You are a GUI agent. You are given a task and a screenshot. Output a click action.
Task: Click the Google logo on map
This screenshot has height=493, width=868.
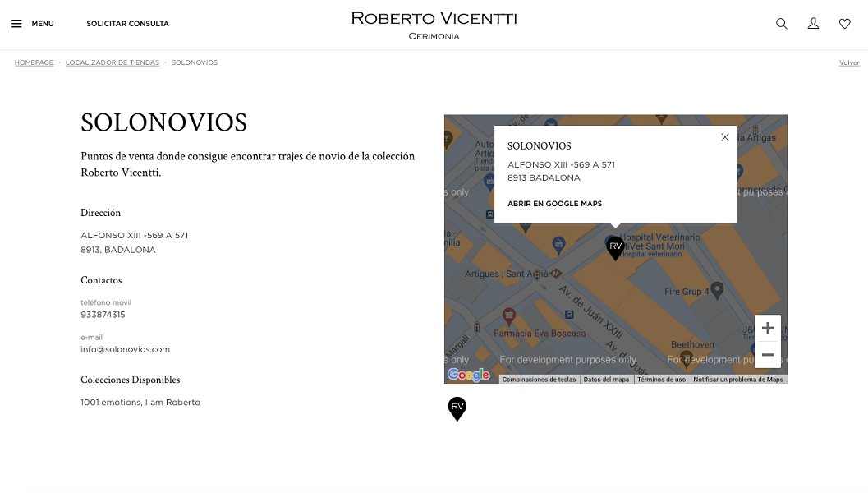(468, 375)
